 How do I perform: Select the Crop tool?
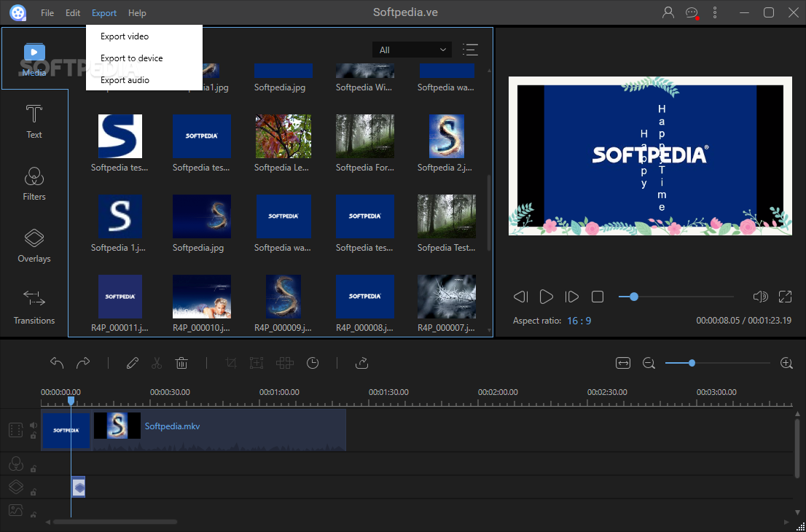coord(231,363)
